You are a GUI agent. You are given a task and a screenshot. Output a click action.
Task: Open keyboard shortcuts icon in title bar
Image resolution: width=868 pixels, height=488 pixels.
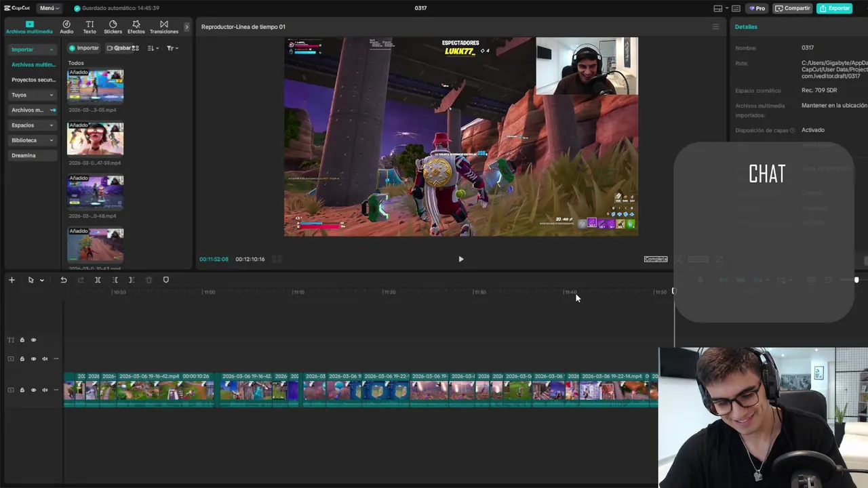pos(736,8)
